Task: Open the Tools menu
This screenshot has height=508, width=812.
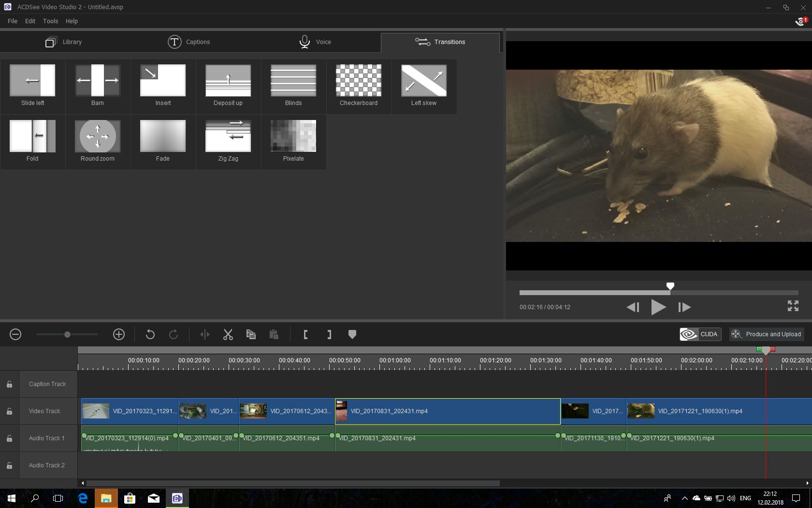Action: click(50, 21)
